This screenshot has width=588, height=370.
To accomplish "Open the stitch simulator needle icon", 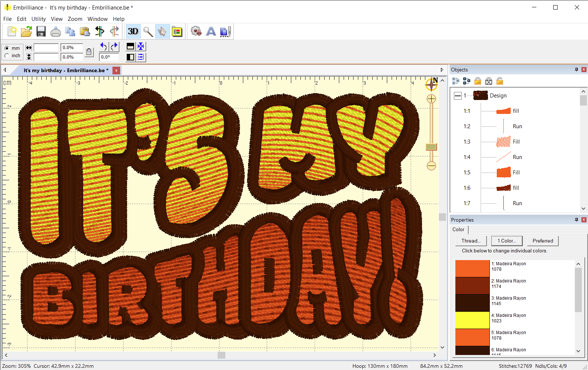I will pos(225,32).
